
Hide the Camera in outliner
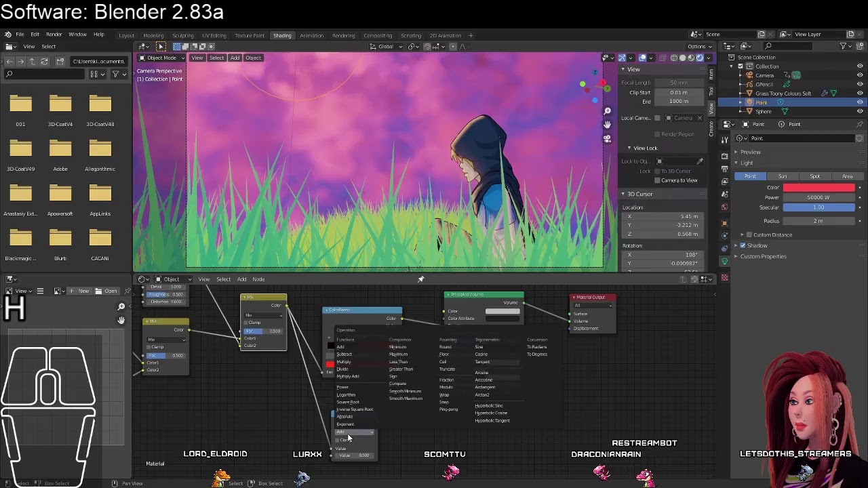pyautogui.click(x=860, y=75)
